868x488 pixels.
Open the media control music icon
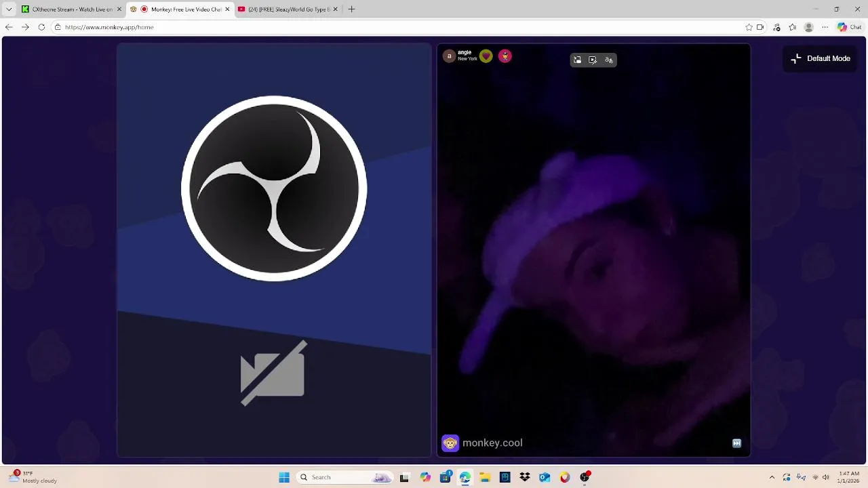tap(776, 27)
